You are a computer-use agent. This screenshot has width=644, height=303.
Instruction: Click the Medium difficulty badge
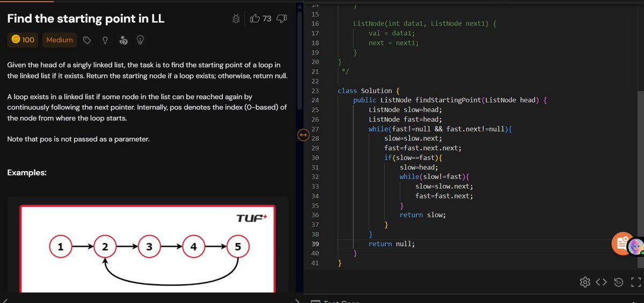pyautogui.click(x=60, y=40)
